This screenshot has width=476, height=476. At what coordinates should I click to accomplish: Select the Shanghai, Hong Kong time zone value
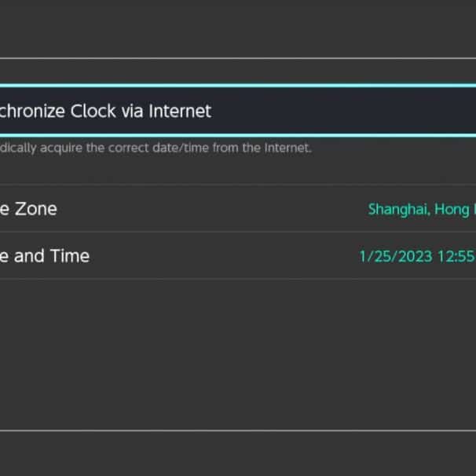click(421, 209)
